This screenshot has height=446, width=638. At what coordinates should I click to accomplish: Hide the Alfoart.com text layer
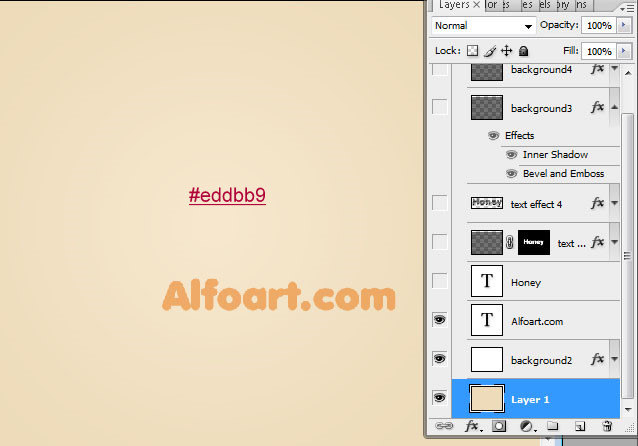pyautogui.click(x=439, y=320)
